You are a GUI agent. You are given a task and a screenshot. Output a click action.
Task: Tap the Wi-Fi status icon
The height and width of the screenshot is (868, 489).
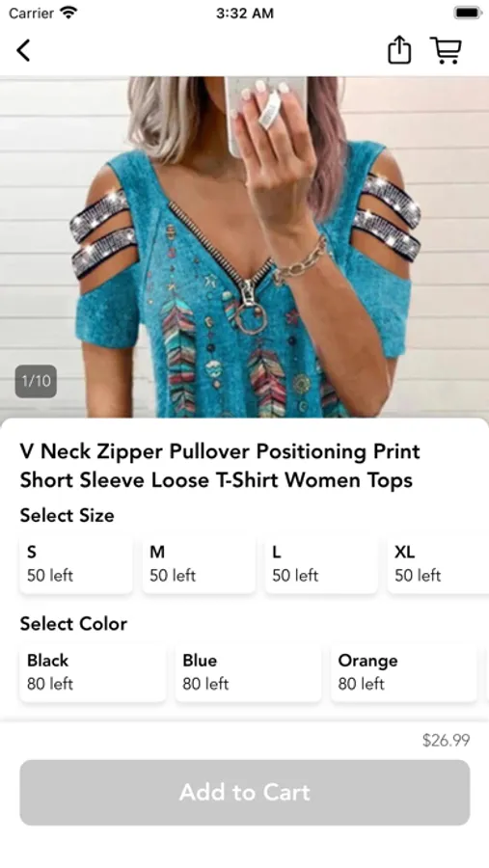69,13
